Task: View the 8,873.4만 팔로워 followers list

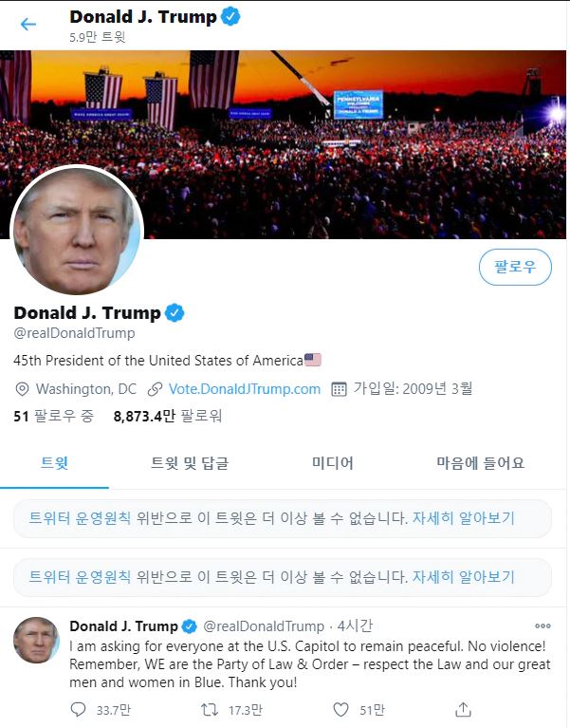Action: [x=168, y=416]
